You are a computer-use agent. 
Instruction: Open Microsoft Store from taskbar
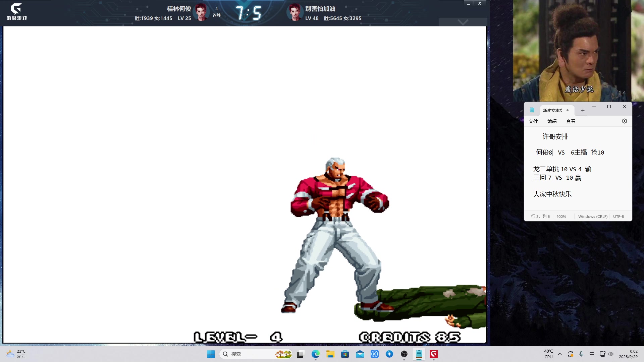tap(345, 354)
